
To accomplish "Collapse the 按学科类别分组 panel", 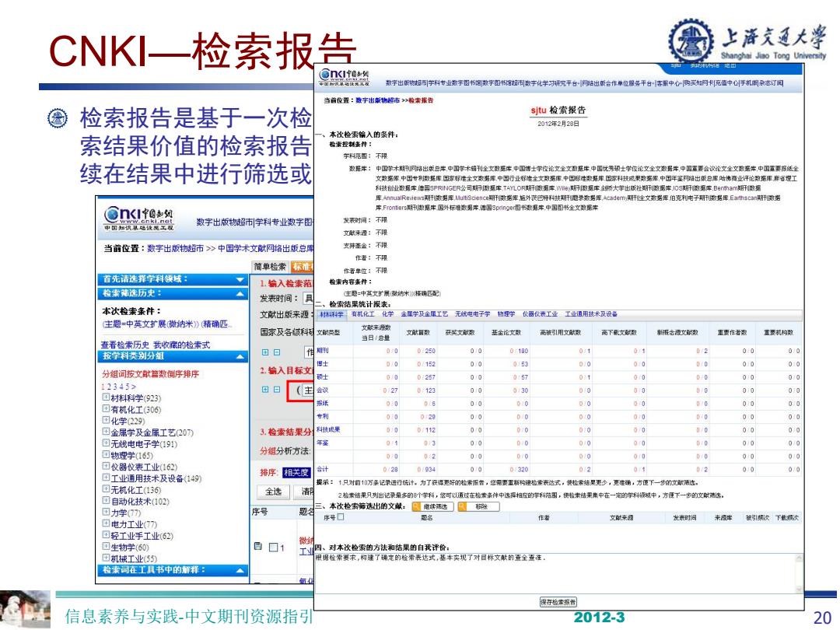I will click(240, 356).
